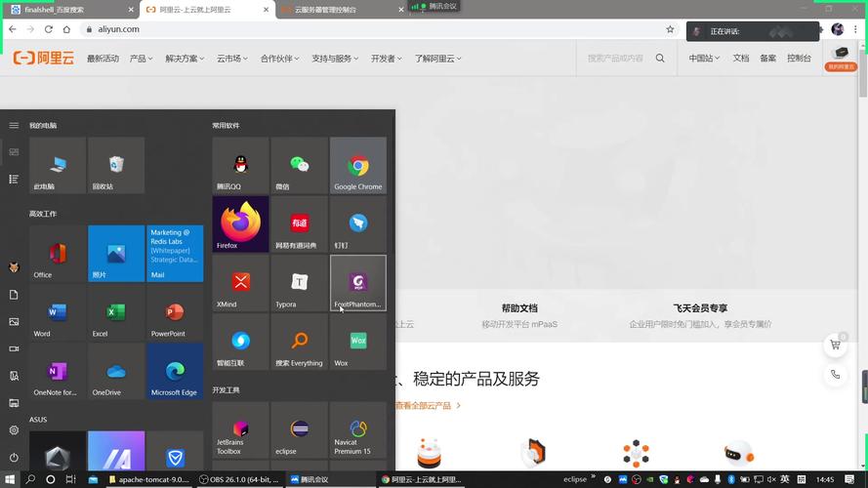Open apache-tomcat folder in taskbar
This screenshot has height=488, width=868.
148,479
